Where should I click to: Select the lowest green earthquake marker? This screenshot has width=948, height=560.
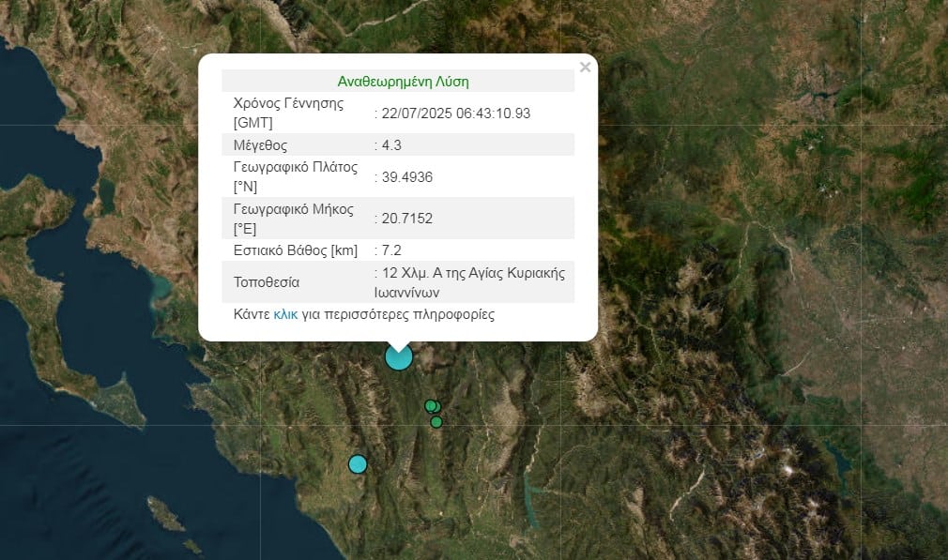tap(436, 422)
